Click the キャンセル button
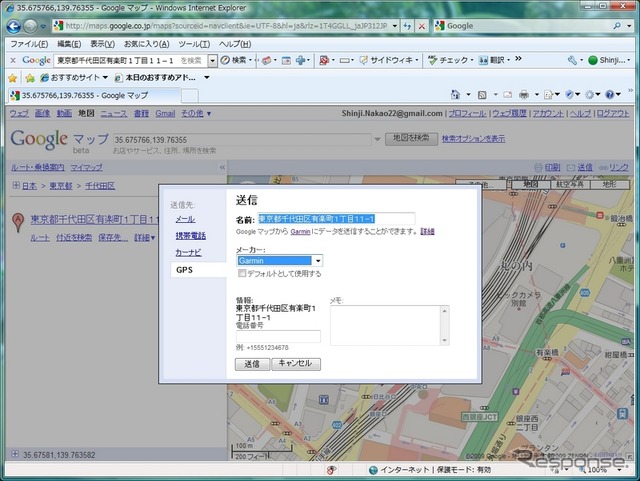Image resolution: width=640 pixels, height=481 pixels. 296,363
